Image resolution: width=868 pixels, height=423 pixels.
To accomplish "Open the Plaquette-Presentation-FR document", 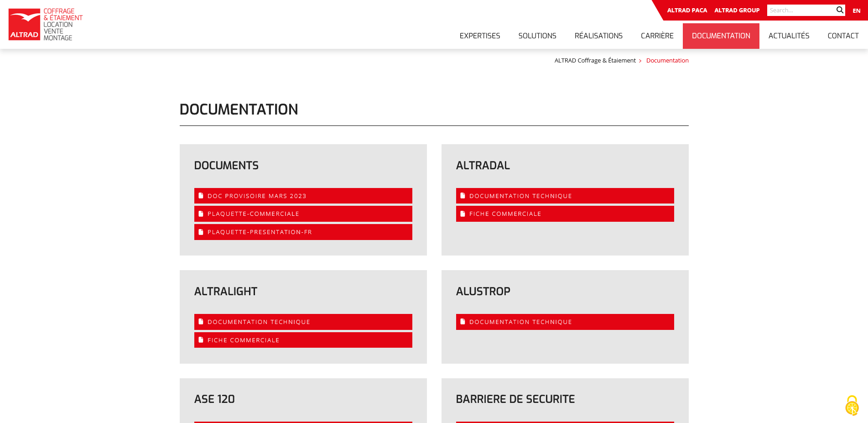I will 303,232.
